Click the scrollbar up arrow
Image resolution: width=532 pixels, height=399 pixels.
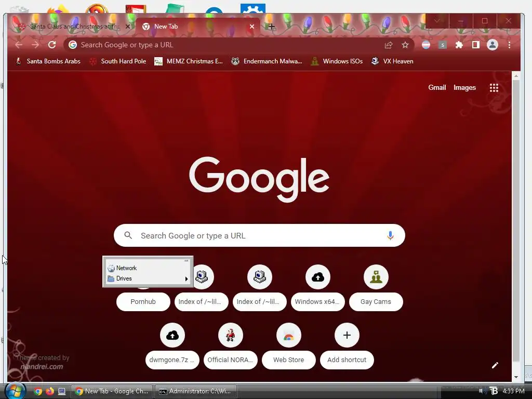(x=516, y=76)
